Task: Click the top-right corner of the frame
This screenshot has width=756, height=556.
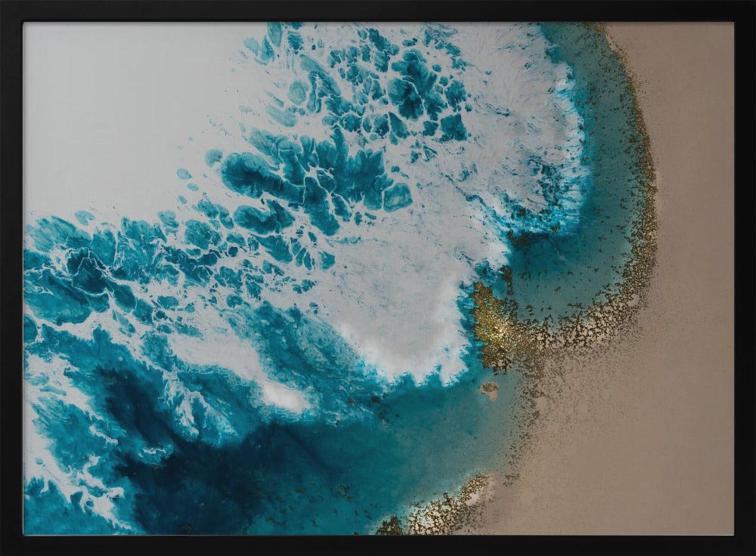Action: 745,9
